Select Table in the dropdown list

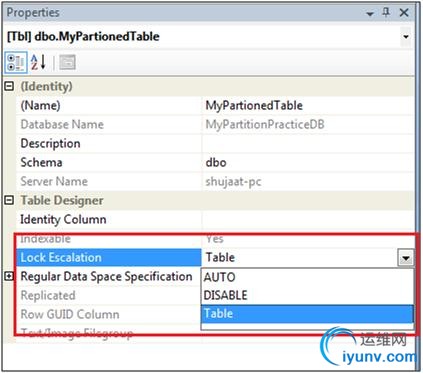(307, 313)
